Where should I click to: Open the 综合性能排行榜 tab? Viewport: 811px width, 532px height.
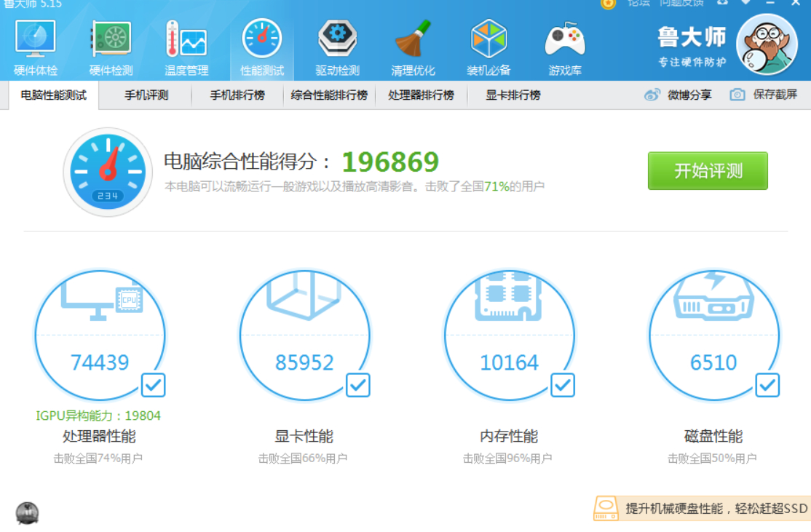(x=329, y=95)
